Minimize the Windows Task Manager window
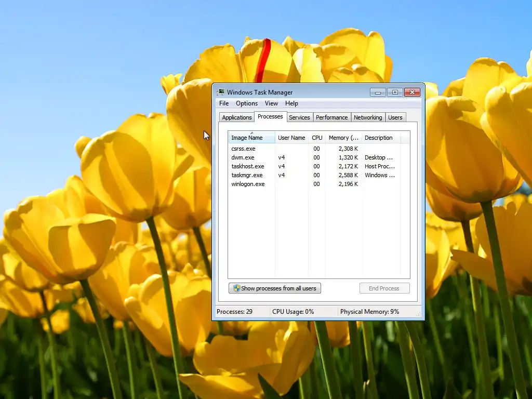Viewport: 532px width, 399px height. tap(378, 92)
